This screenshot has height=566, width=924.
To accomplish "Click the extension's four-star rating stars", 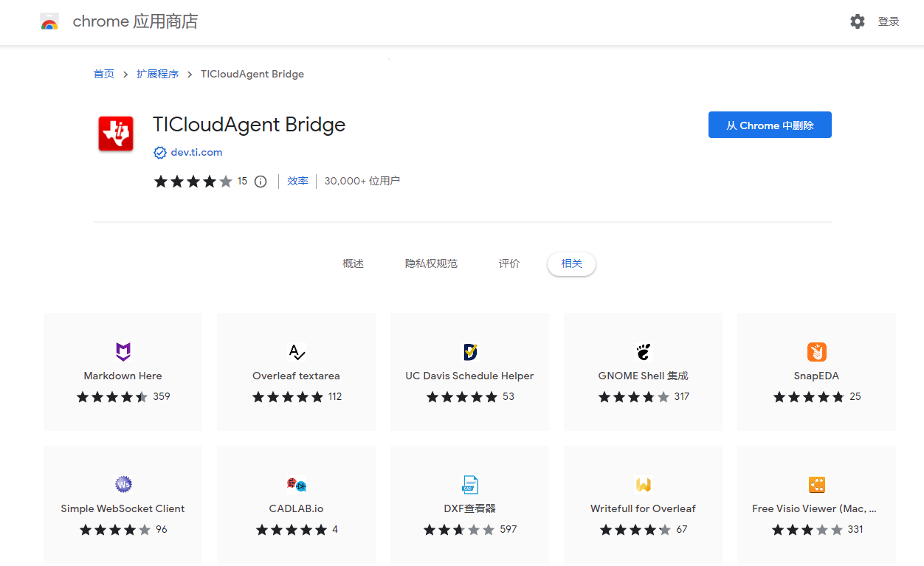I will [193, 182].
